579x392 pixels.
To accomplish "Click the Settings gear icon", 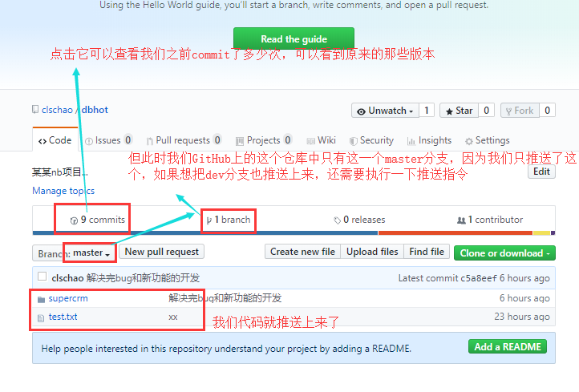I will [x=469, y=141].
